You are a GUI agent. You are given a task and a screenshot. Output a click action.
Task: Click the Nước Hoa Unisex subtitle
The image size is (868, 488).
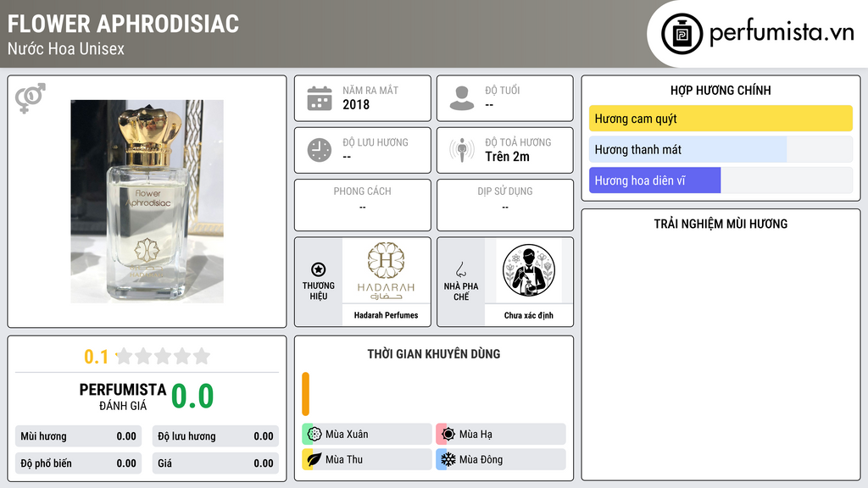66,48
